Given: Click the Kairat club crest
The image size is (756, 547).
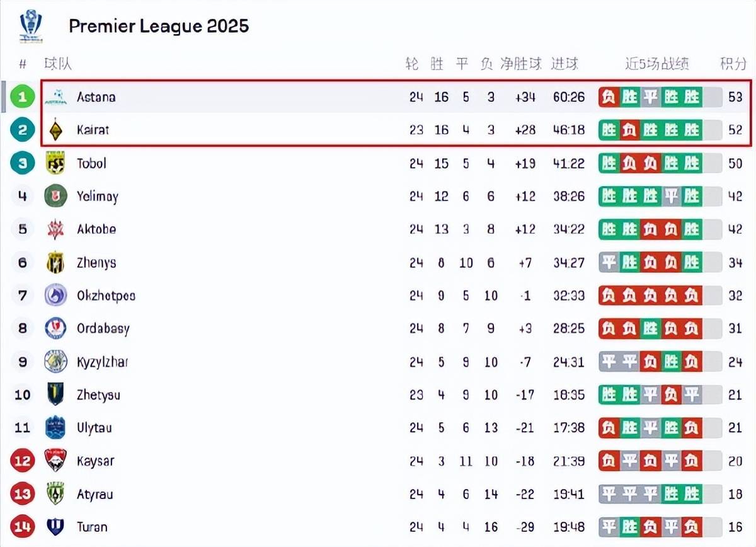Looking at the screenshot, I should tap(56, 130).
